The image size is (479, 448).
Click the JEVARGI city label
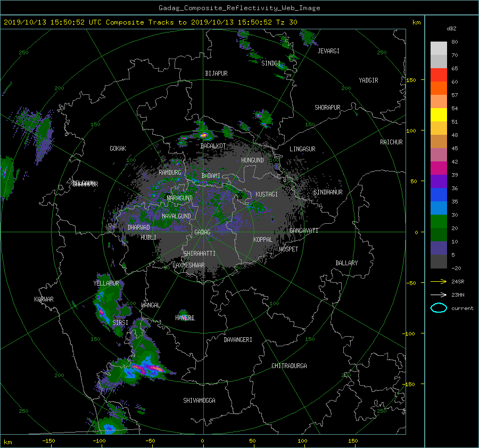pos(328,51)
